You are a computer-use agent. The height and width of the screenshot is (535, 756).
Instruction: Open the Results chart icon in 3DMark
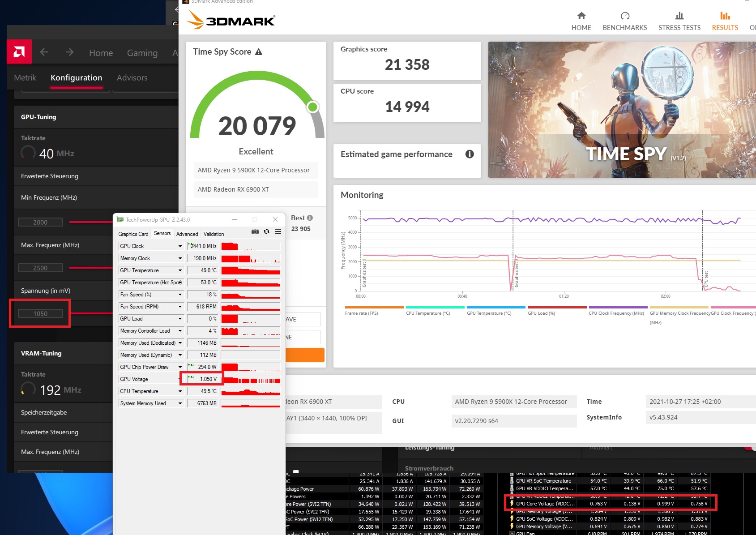(725, 16)
